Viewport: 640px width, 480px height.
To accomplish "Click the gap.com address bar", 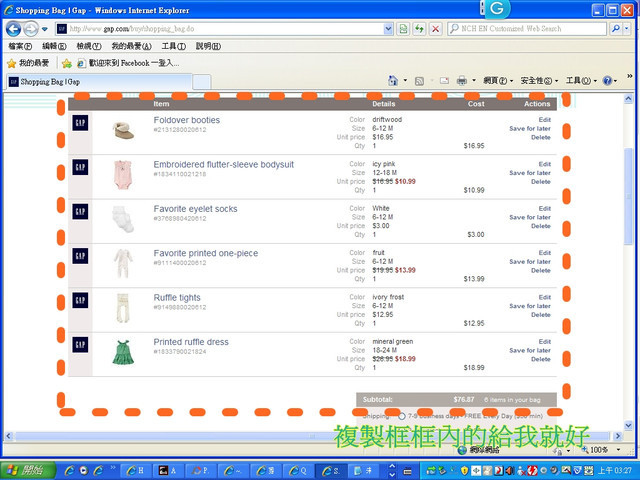I will [x=224, y=29].
